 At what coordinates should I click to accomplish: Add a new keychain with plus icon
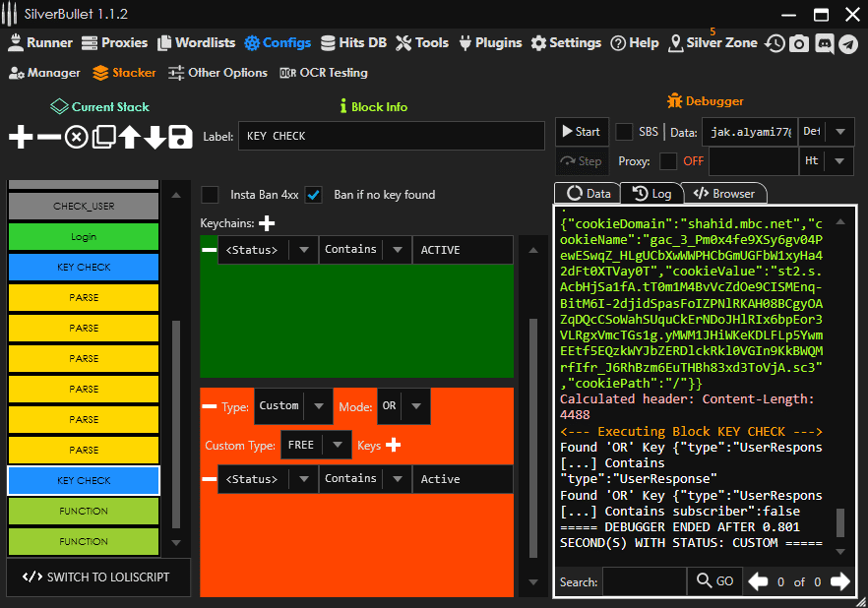pyautogui.click(x=267, y=223)
